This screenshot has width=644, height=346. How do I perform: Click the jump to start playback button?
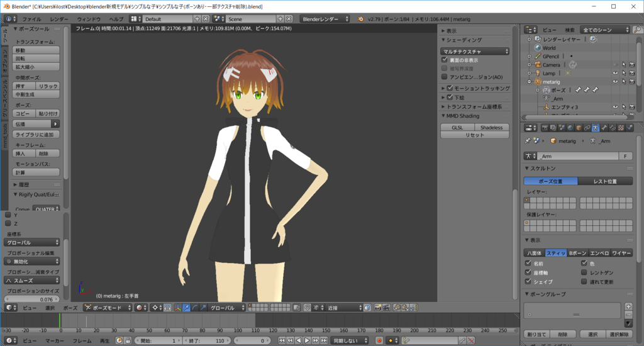click(281, 340)
